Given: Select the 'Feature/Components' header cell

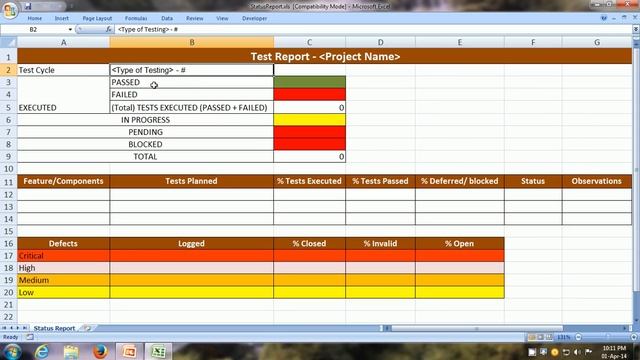Looking at the screenshot, I should [x=63, y=181].
